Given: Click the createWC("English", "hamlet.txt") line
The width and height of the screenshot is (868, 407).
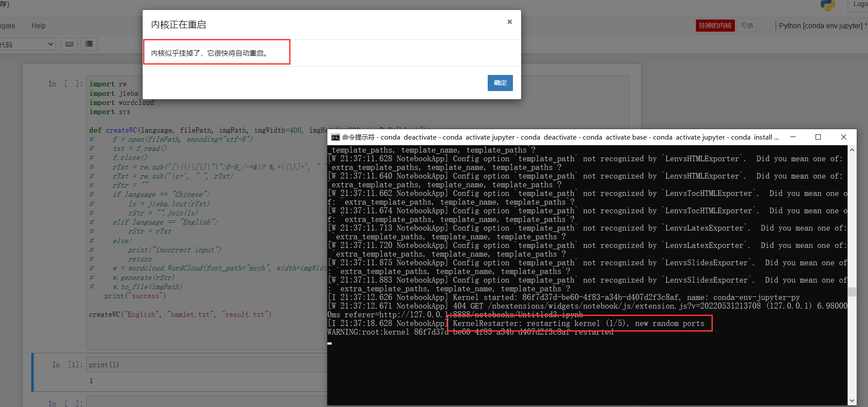Looking at the screenshot, I should [x=180, y=314].
